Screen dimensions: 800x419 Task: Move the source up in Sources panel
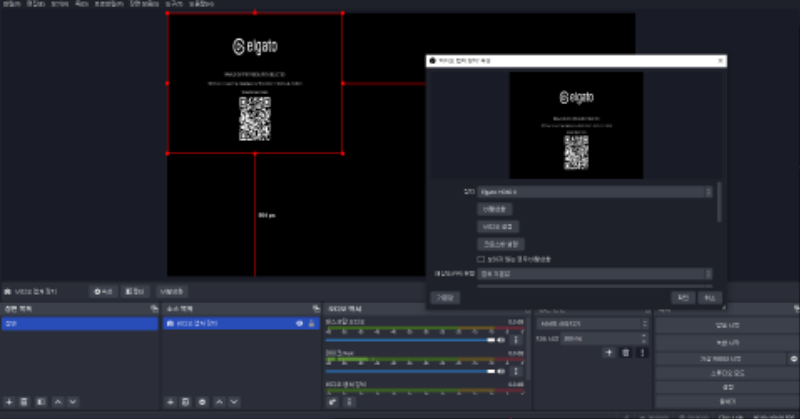pyautogui.click(x=219, y=402)
